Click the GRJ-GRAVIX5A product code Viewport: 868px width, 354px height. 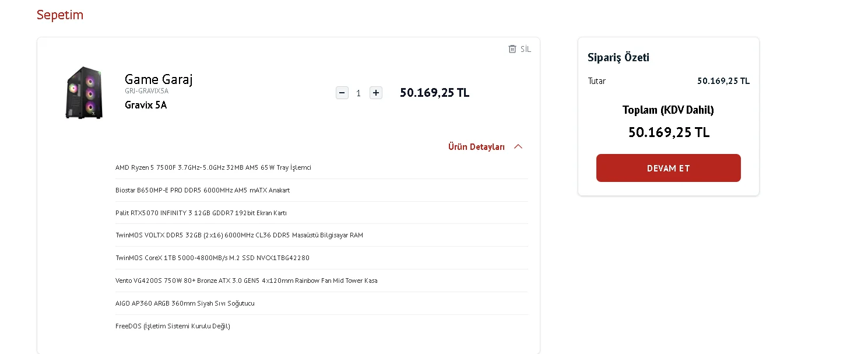(x=146, y=91)
